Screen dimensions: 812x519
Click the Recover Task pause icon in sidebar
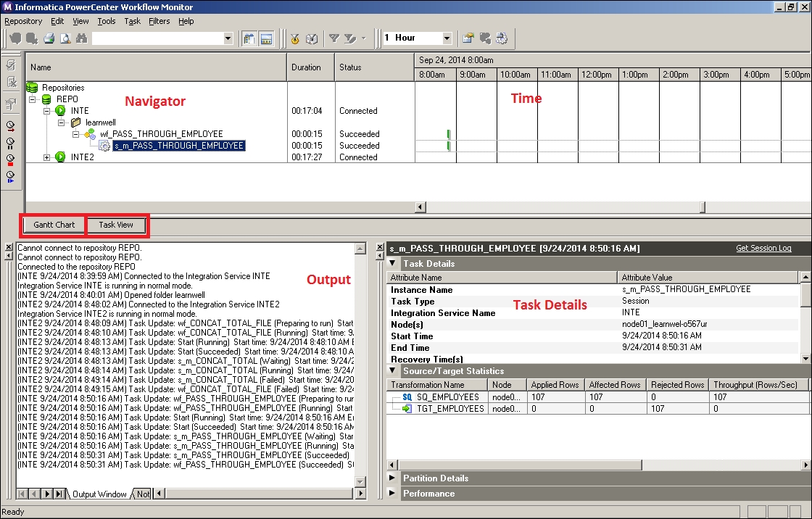10,144
